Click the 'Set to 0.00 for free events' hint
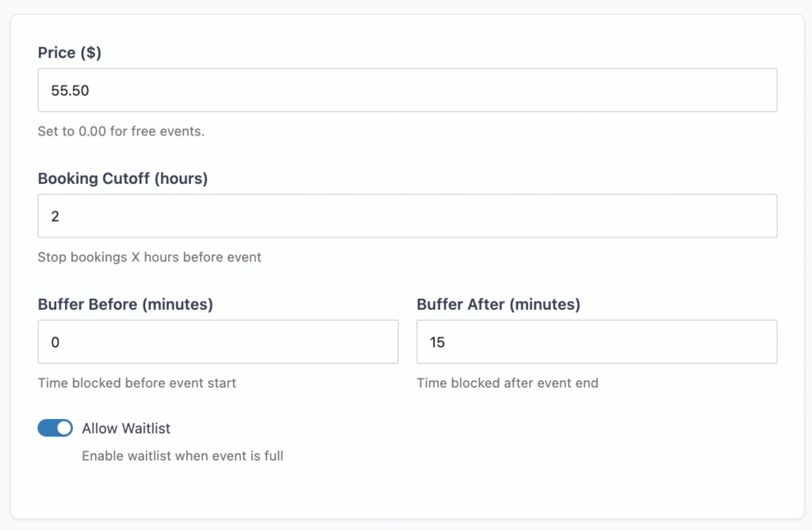The width and height of the screenshot is (812, 530). (x=121, y=132)
